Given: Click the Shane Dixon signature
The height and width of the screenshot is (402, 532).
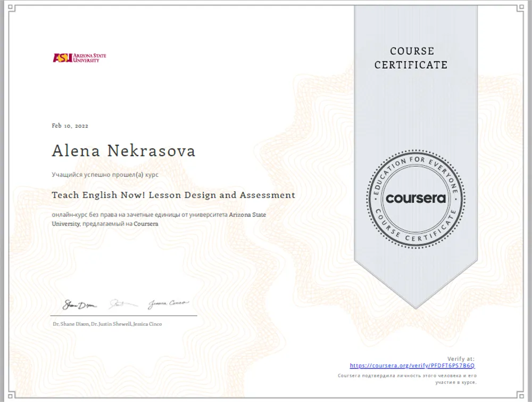Looking at the screenshot, I should point(79,305).
